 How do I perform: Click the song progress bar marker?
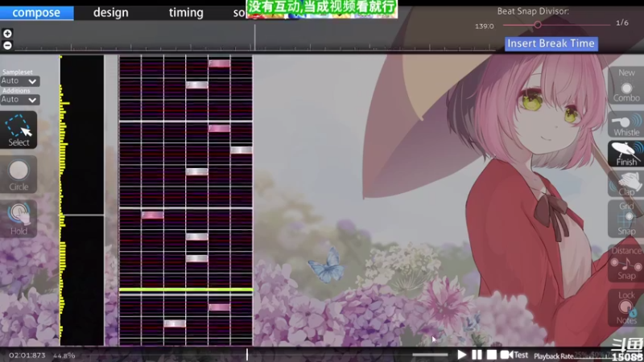pos(247,355)
